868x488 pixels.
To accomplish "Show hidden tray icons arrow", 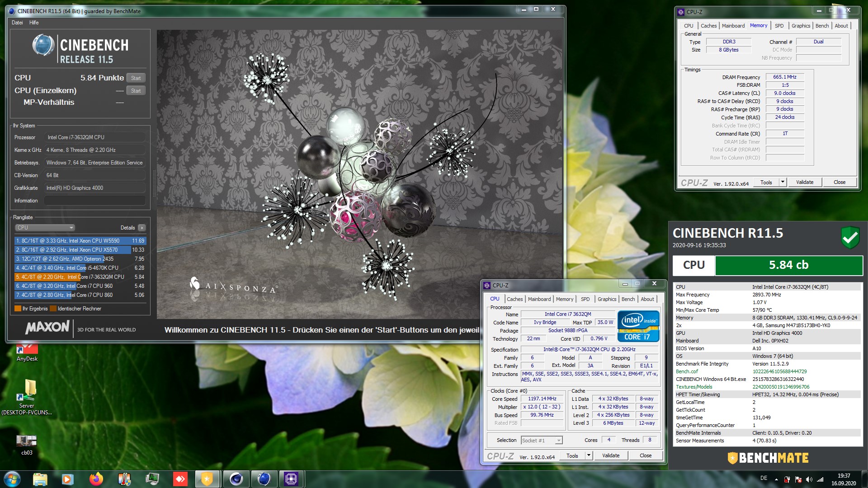I will pyautogui.click(x=776, y=479).
